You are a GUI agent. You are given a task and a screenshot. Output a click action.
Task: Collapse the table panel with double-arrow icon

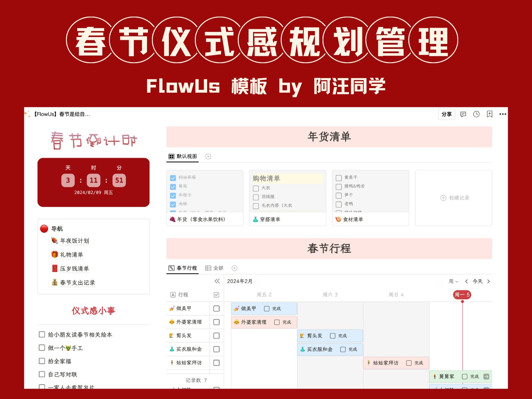(x=217, y=281)
